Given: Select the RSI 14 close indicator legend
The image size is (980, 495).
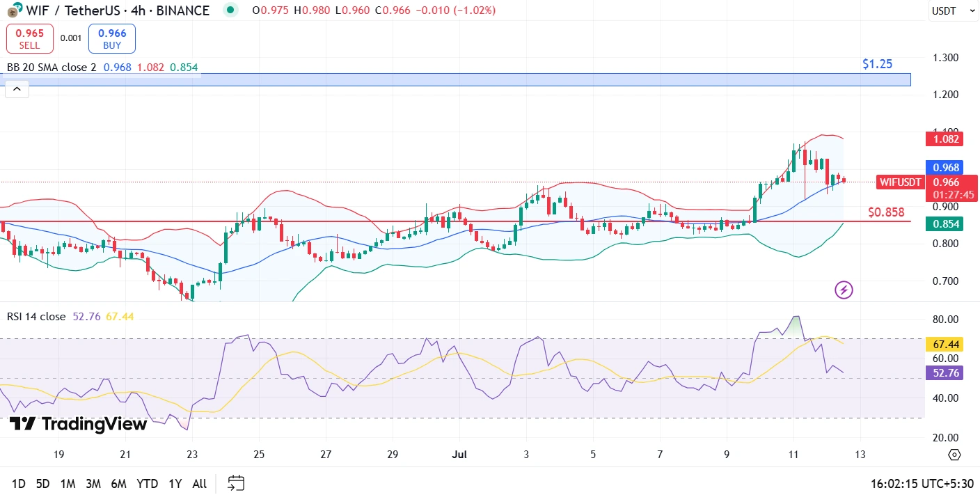Looking at the screenshot, I should point(36,317).
